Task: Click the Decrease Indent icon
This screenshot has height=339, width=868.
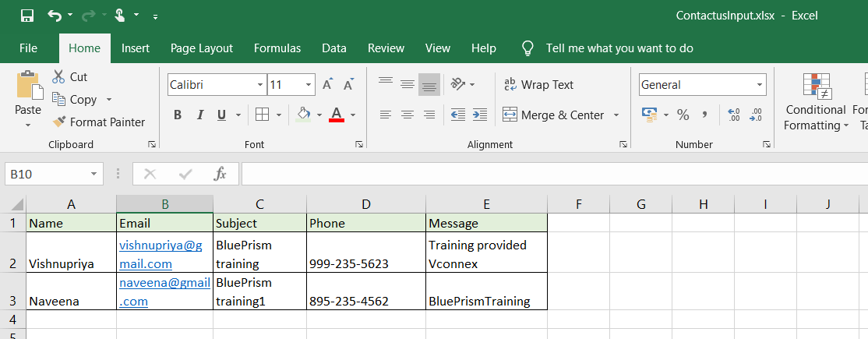Action: [x=458, y=115]
